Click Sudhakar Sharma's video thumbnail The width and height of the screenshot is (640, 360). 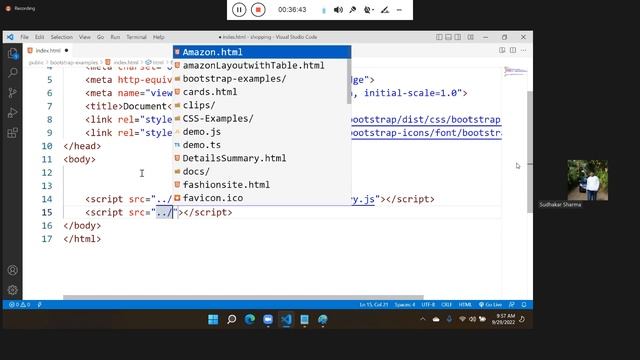coord(587,180)
